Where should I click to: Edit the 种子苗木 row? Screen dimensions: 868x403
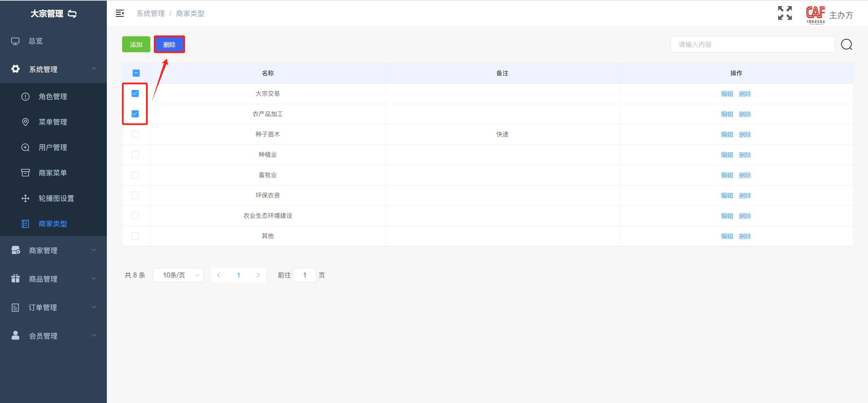coord(727,135)
